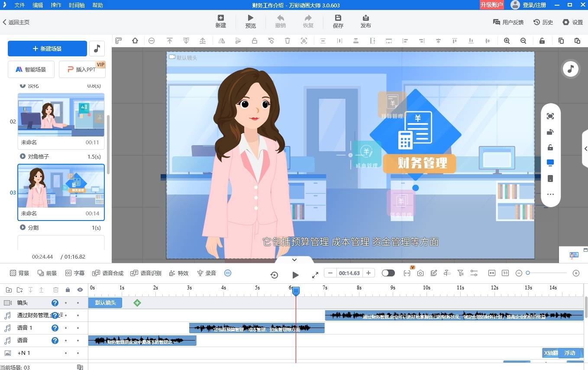Click the home icon in canvas toolbar
This screenshot has height=370, width=588.
pos(135,41)
